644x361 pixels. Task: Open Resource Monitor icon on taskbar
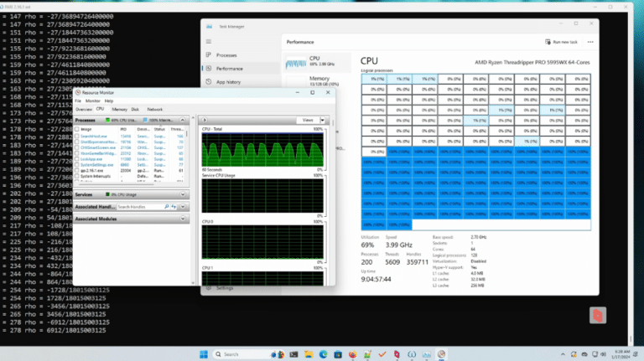(x=442, y=354)
